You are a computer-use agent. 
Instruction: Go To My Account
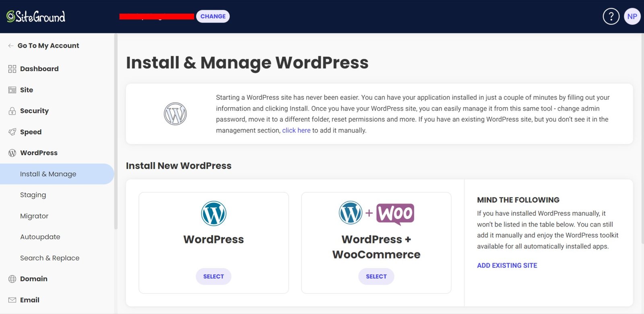(x=48, y=45)
